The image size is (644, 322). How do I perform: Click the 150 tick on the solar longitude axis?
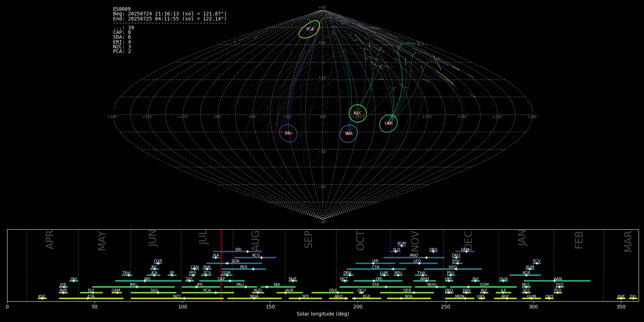click(x=270, y=307)
